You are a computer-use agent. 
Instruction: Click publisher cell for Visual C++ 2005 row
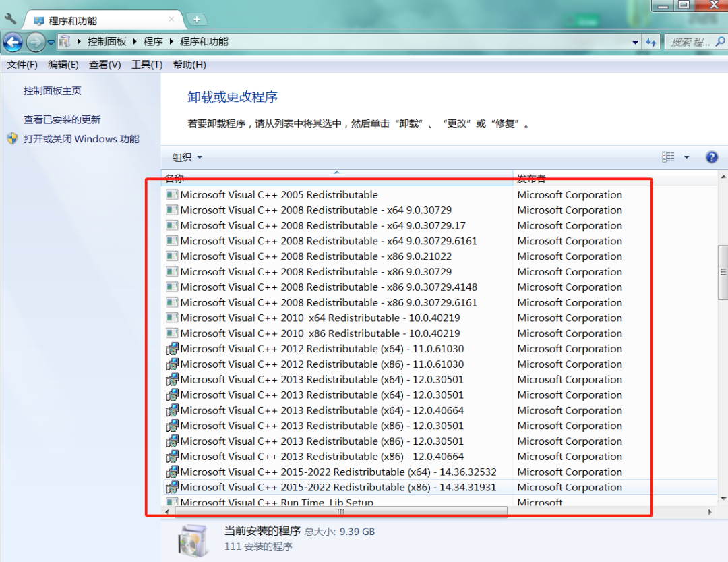570,195
